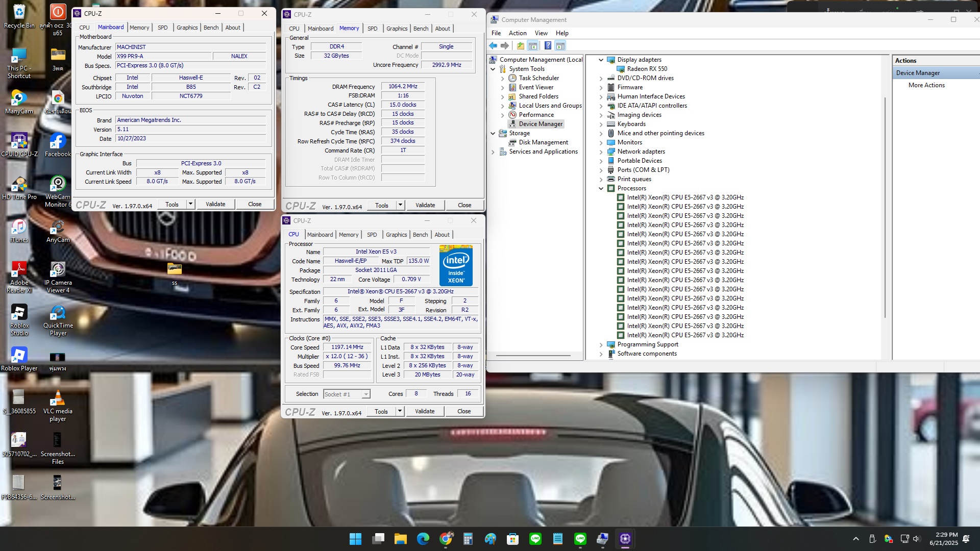Click Validate button in CPU-Z Mainboard window

(215, 204)
